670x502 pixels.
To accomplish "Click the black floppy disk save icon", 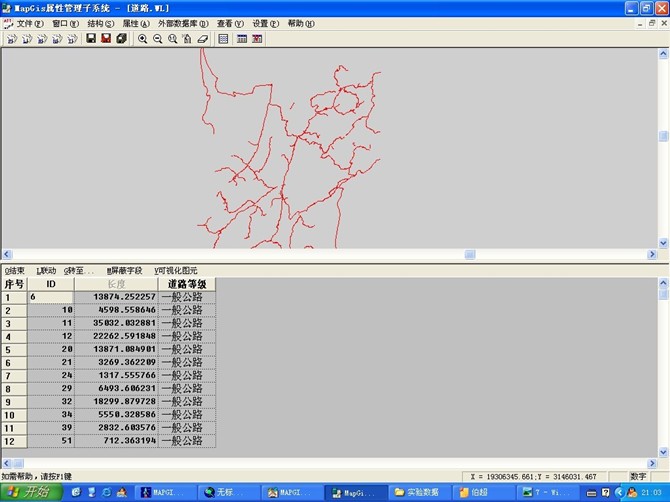I will 91,39.
